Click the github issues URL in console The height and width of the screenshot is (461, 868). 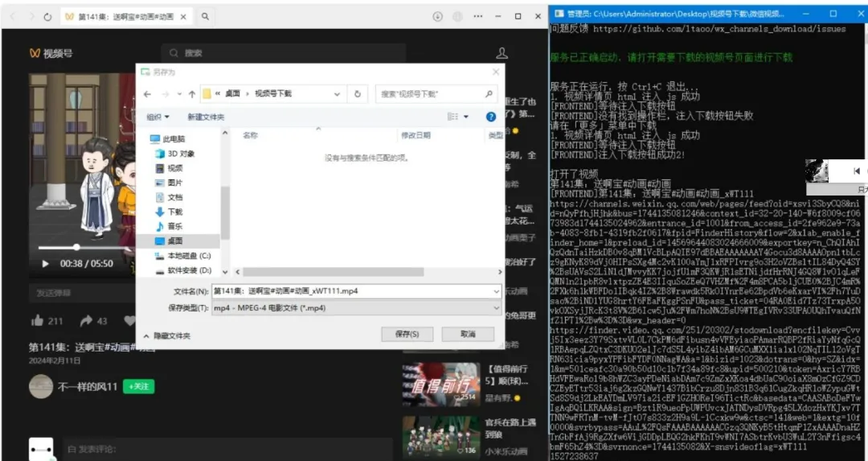pyautogui.click(x=719, y=29)
